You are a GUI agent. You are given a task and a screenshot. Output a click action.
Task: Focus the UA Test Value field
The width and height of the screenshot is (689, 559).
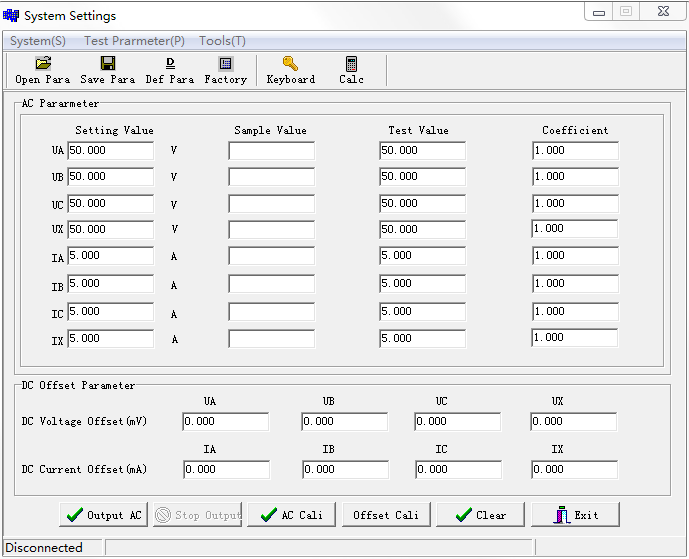click(422, 151)
